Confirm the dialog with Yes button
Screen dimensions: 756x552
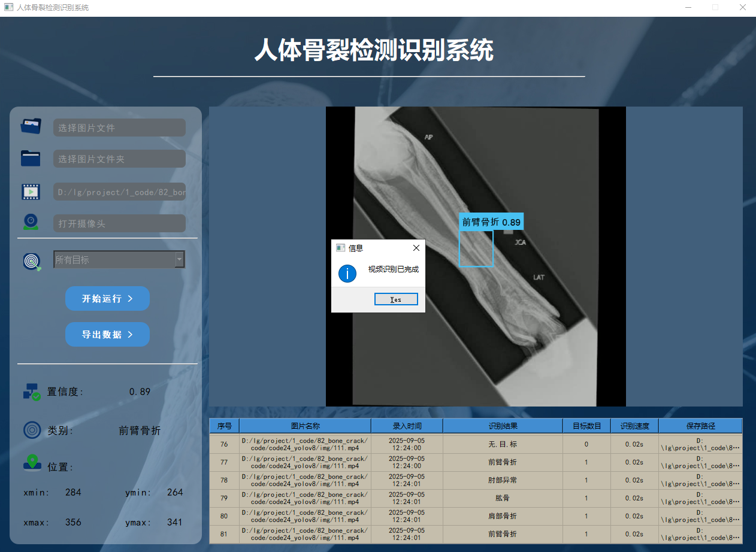point(396,299)
